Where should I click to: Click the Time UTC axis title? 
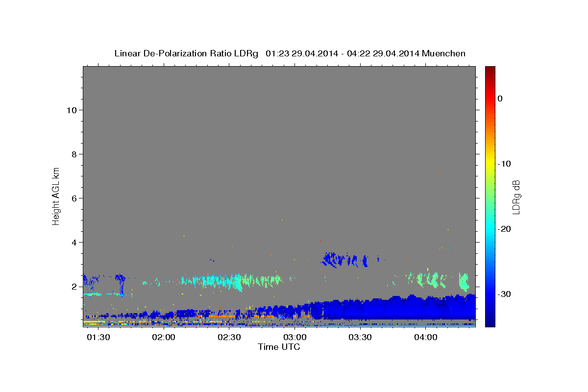(x=279, y=347)
